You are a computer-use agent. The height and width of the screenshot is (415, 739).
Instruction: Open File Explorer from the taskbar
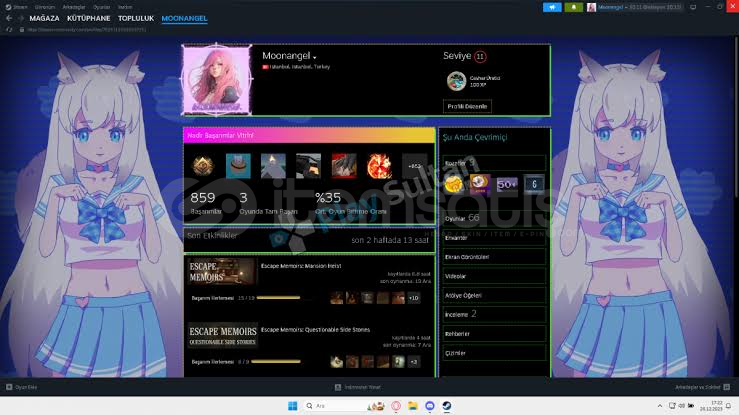413,406
